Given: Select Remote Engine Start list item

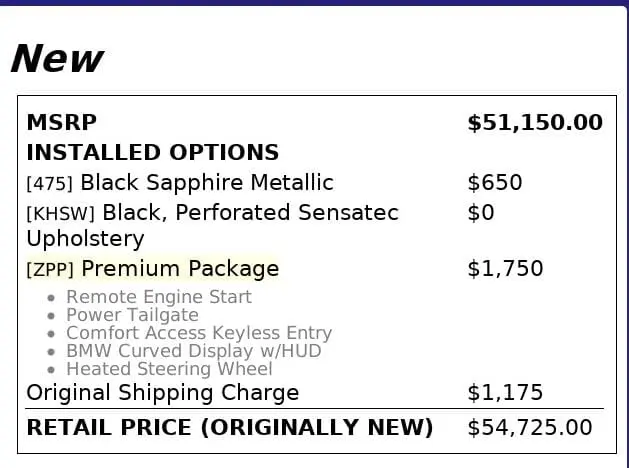Looking at the screenshot, I should tap(158, 297).
